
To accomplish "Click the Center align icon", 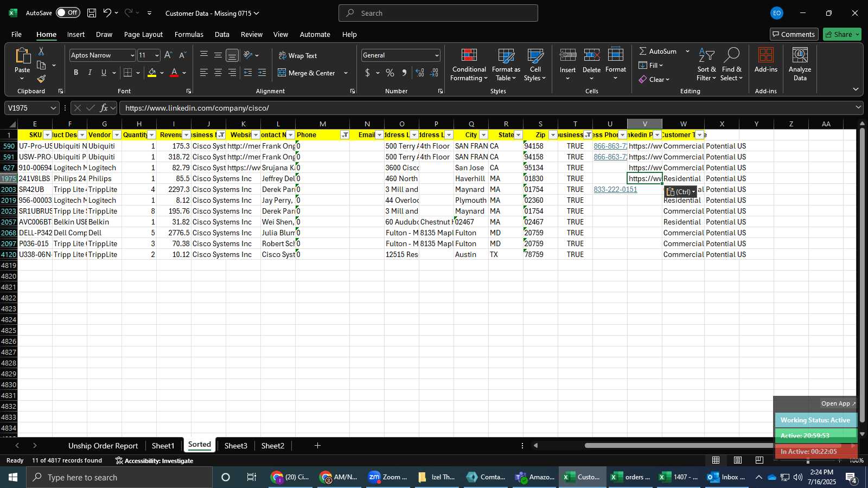I will (x=218, y=73).
